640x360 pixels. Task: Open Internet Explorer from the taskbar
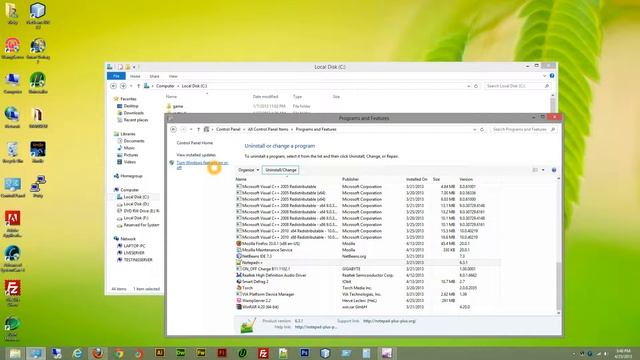pyautogui.click(x=77, y=353)
